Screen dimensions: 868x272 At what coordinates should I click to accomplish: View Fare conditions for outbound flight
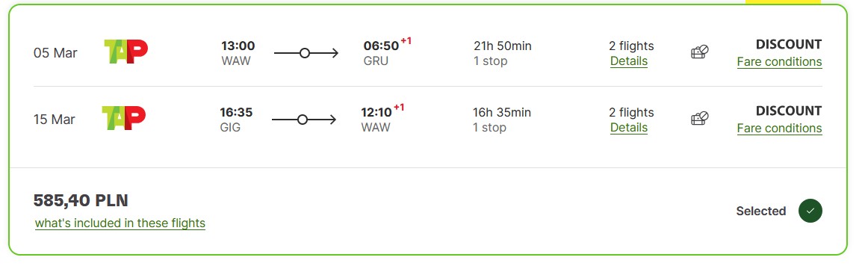click(779, 61)
